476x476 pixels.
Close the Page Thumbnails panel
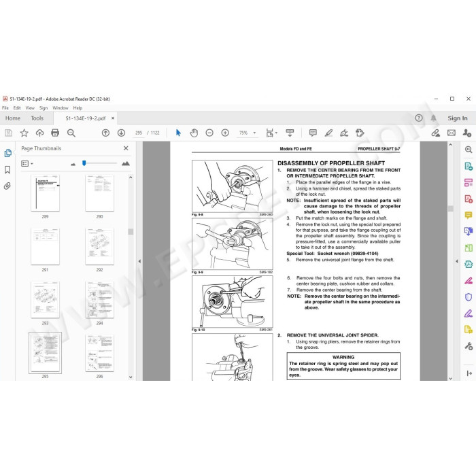(x=126, y=148)
